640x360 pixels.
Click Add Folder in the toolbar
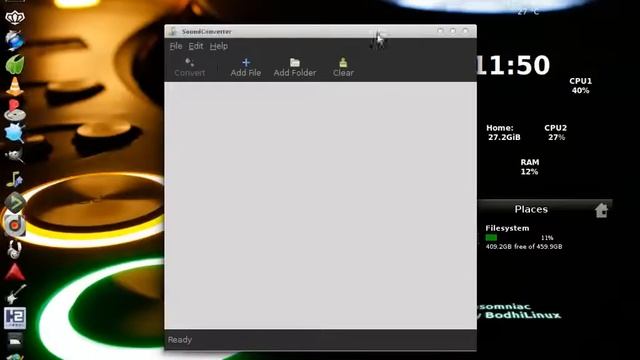coord(295,67)
